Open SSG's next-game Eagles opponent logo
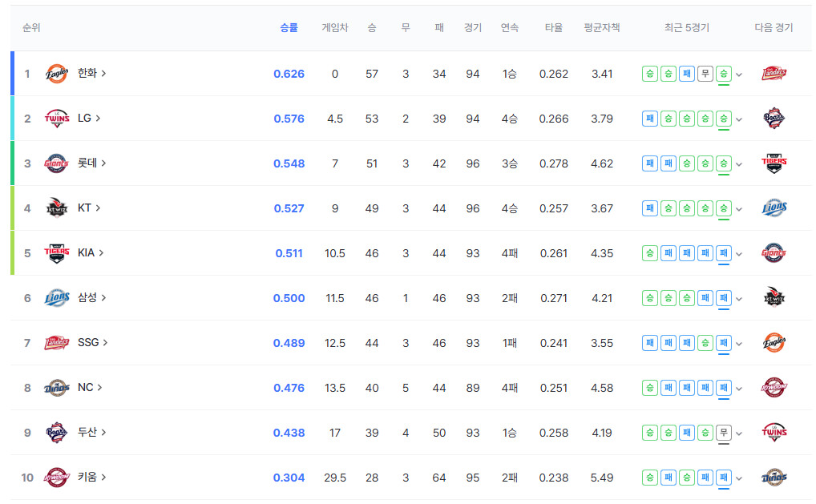816x504 pixels. tap(774, 343)
